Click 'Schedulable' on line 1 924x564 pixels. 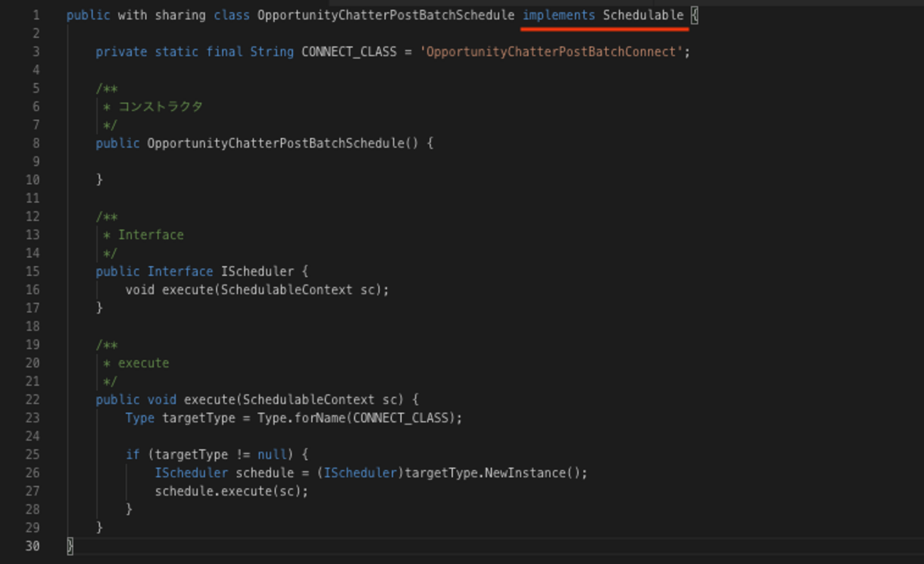pyautogui.click(x=643, y=15)
